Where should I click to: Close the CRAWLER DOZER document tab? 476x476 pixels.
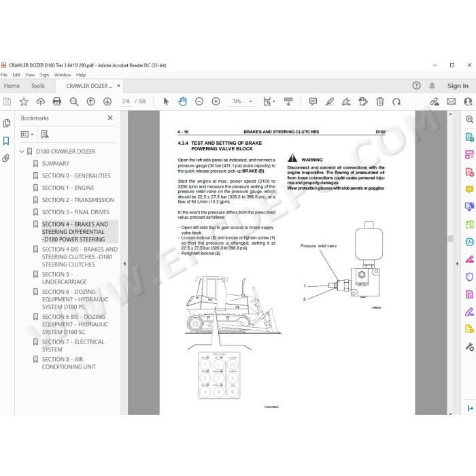(119, 86)
